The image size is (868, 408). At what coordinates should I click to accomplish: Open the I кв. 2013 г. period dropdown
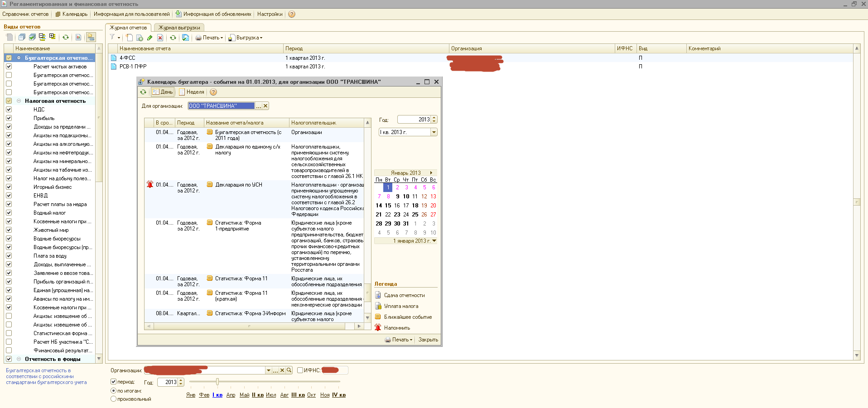434,132
